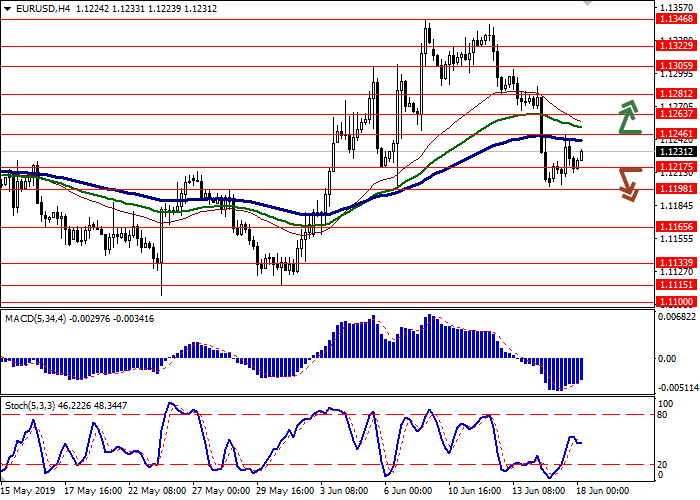The width and height of the screenshot is (700, 500).
Task: Select the 1.11656 price level label
Action: coord(676,227)
